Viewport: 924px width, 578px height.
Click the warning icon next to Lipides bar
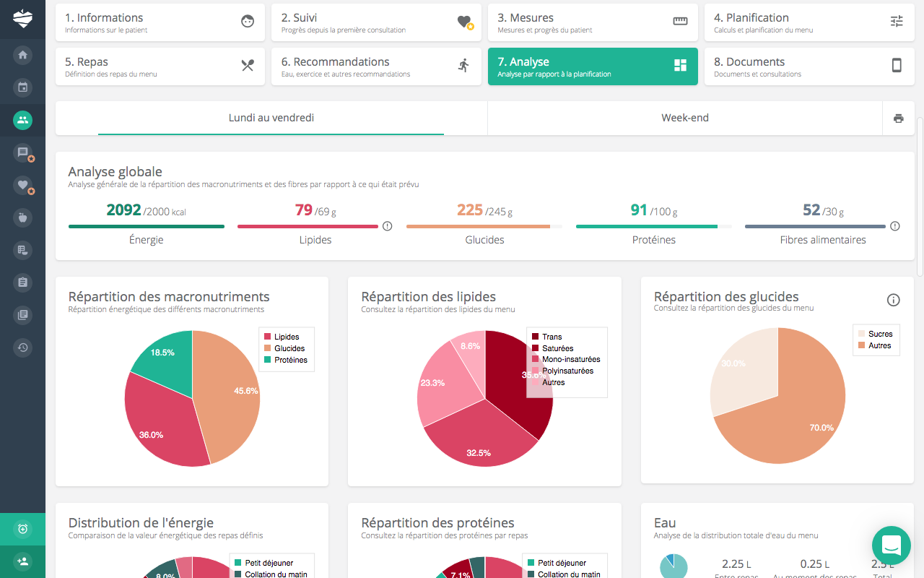pos(387,226)
